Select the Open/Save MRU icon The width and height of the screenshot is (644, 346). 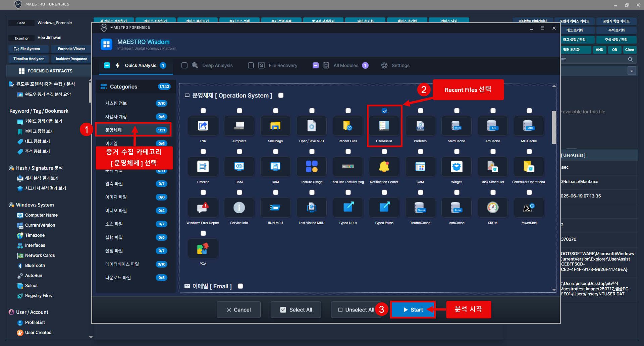tap(312, 126)
